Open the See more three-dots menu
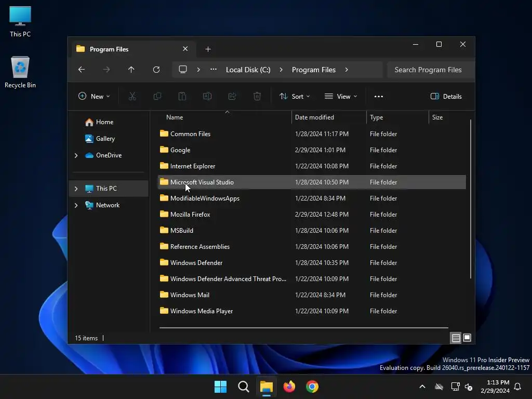The width and height of the screenshot is (532, 399). 379,96
